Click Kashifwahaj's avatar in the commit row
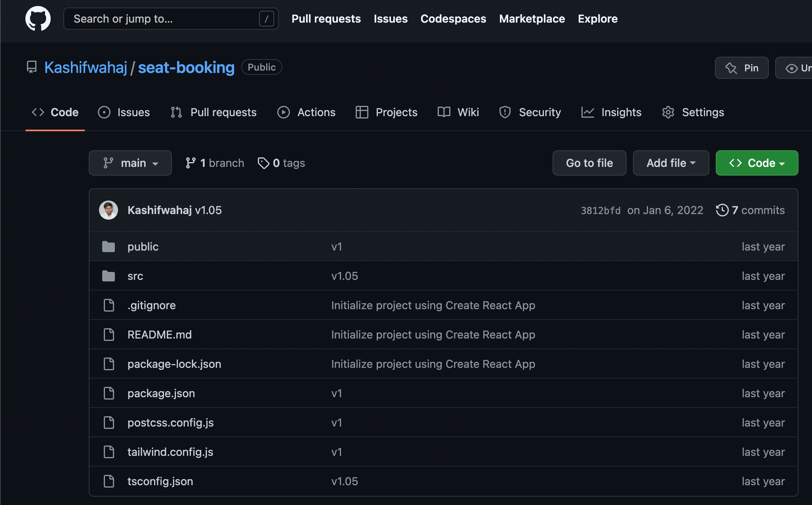Image resolution: width=812 pixels, height=505 pixels. click(109, 210)
